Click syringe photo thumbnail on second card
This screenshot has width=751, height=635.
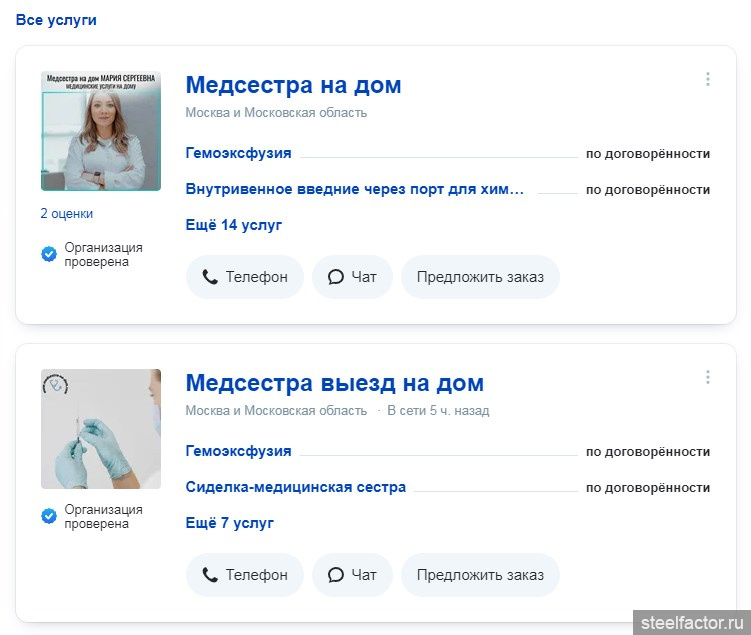(101, 429)
